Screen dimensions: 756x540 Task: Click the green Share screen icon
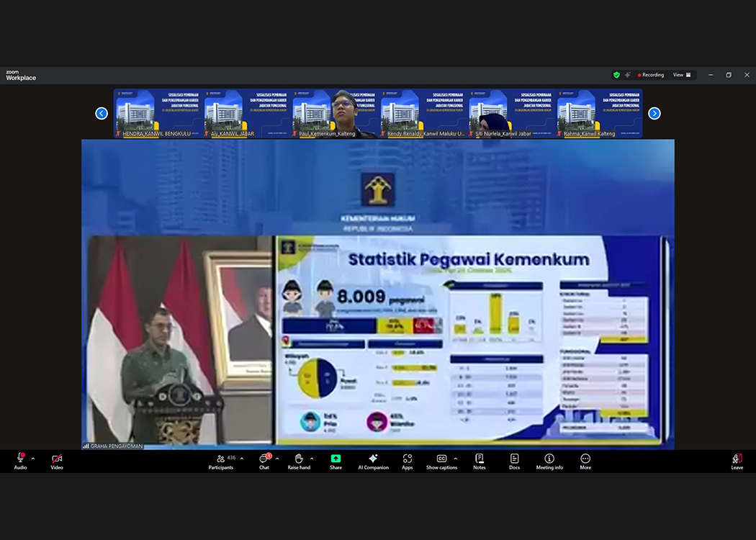[x=336, y=462]
